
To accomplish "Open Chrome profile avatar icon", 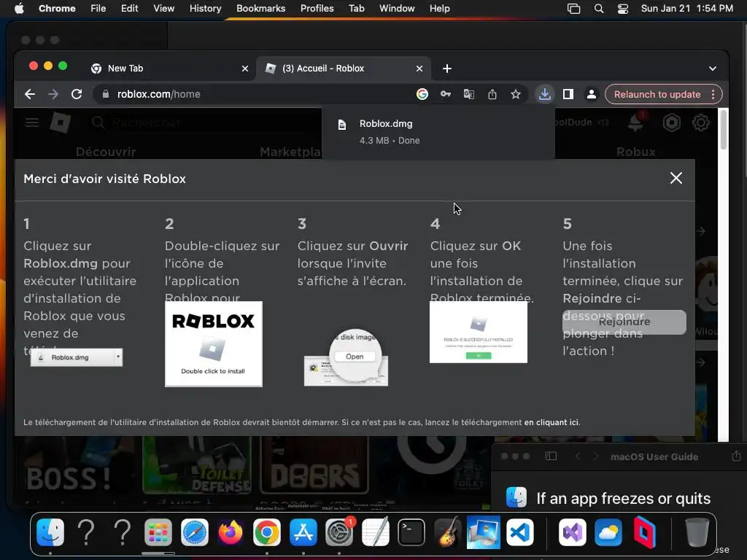I will click(x=591, y=94).
